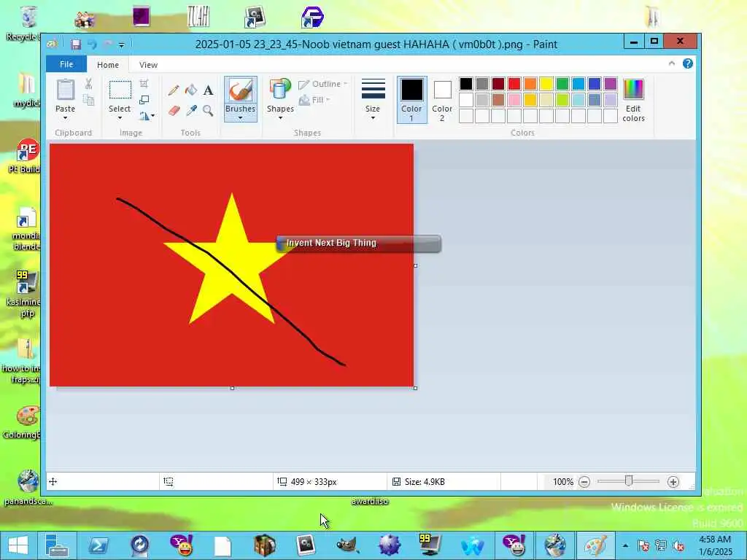Click zoom in plus button in status bar
This screenshot has height=560, width=747.
(673, 482)
